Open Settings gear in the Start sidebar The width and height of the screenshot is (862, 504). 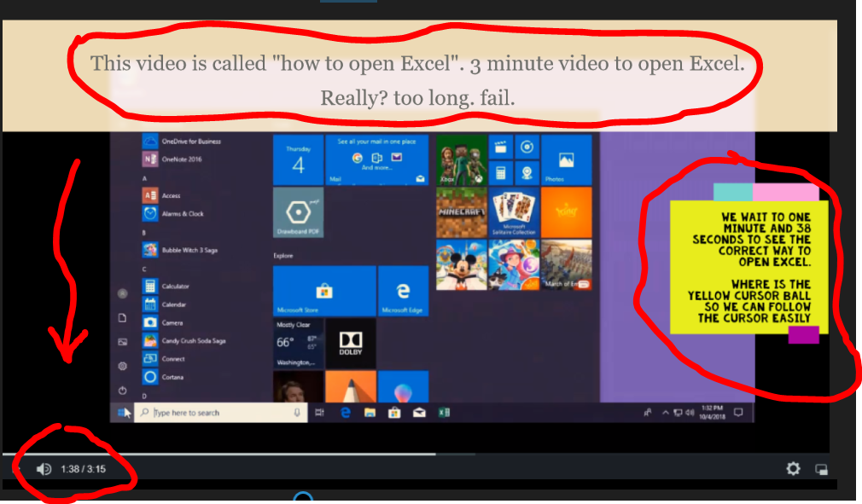point(123,366)
